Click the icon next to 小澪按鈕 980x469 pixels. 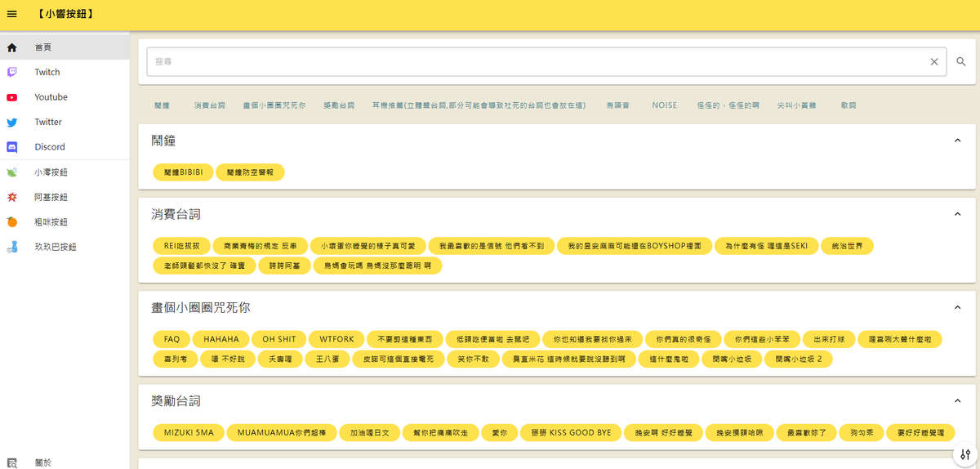pos(12,172)
